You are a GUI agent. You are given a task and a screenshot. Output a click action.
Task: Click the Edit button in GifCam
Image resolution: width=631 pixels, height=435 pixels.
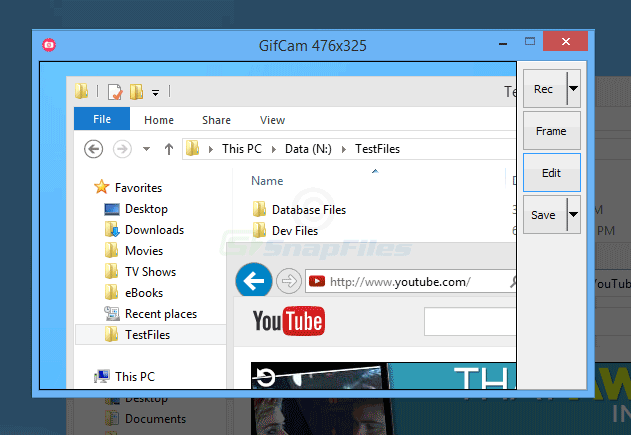[x=551, y=173]
